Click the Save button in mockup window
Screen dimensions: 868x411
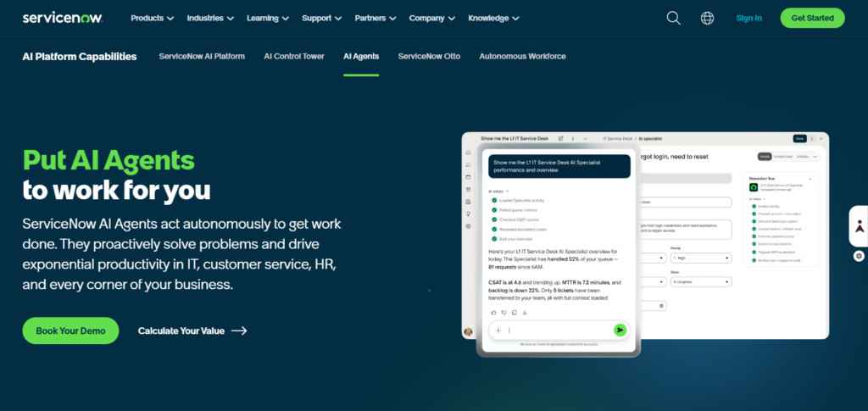[x=799, y=138]
